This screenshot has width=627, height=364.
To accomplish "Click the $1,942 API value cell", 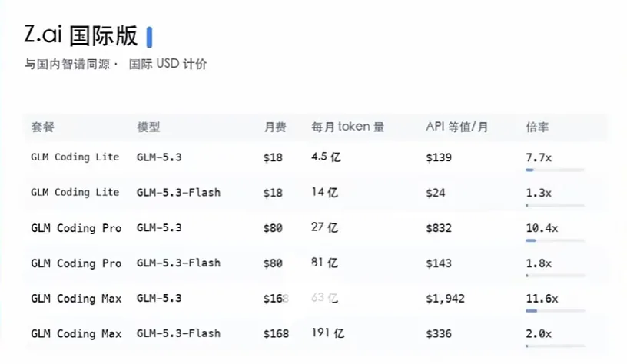I will 445,299.
